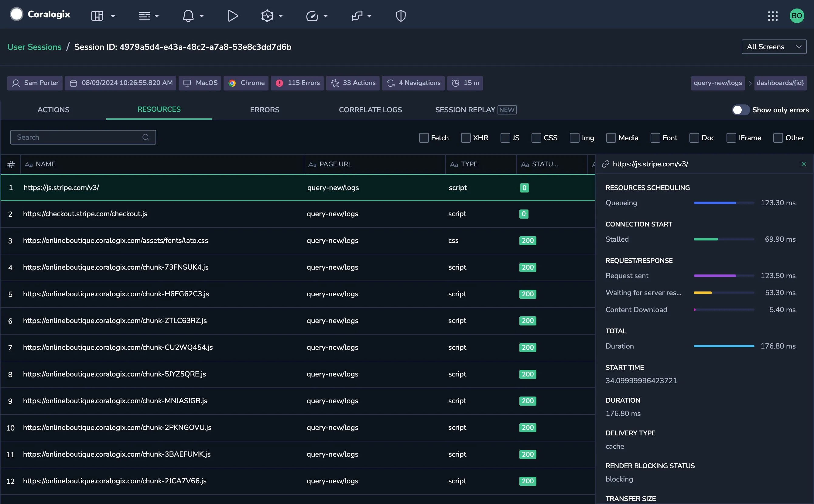Open the APM hexagon pulse icon
814x504 pixels.
(267, 16)
